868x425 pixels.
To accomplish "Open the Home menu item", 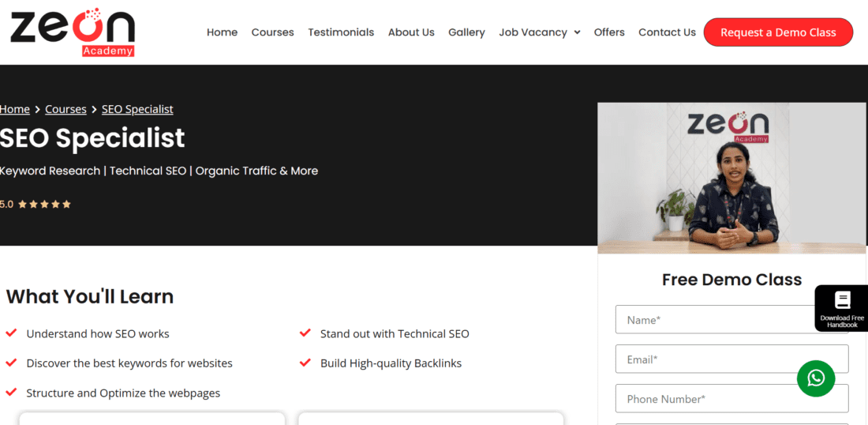I will point(222,32).
